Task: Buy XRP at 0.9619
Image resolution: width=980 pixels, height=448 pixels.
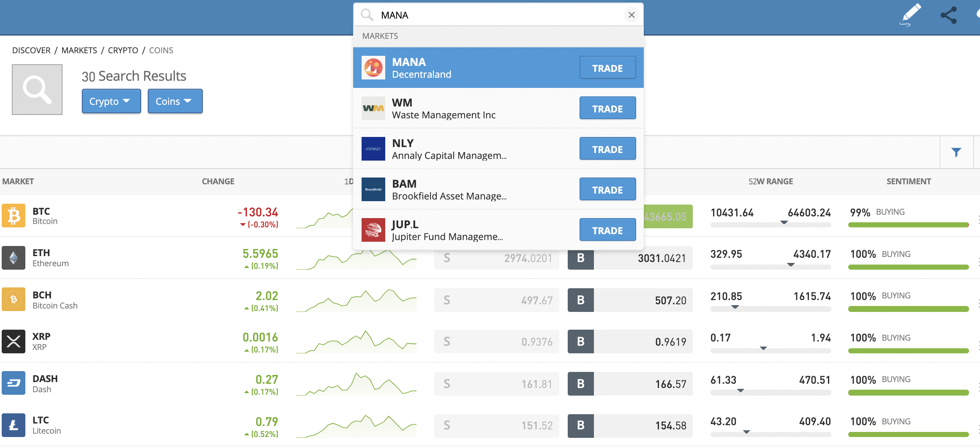Action: tap(630, 341)
